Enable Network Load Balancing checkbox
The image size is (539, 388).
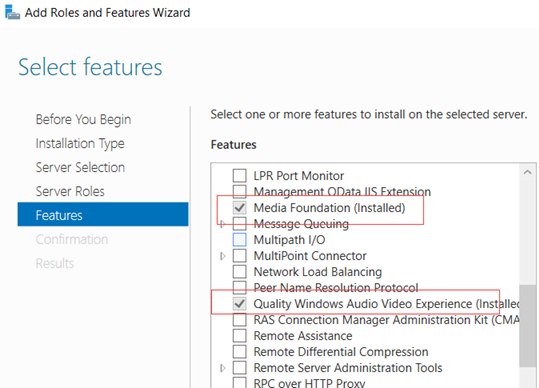tap(240, 271)
